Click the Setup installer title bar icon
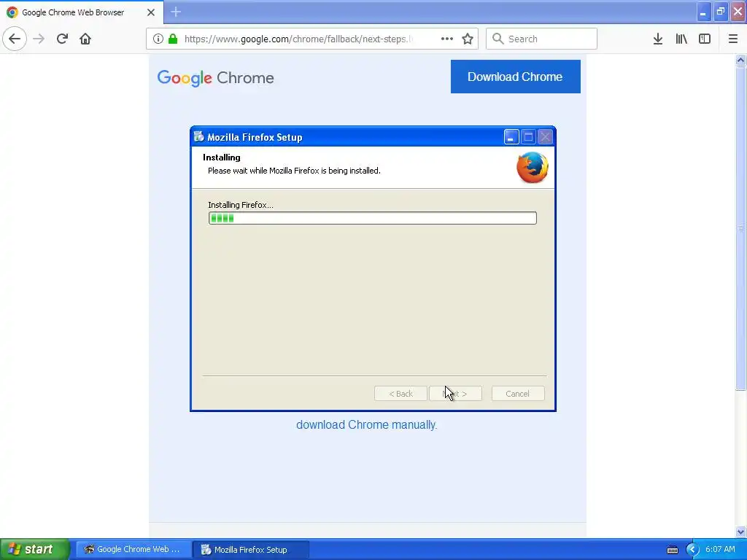The width and height of the screenshot is (747, 560). [x=198, y=137]
